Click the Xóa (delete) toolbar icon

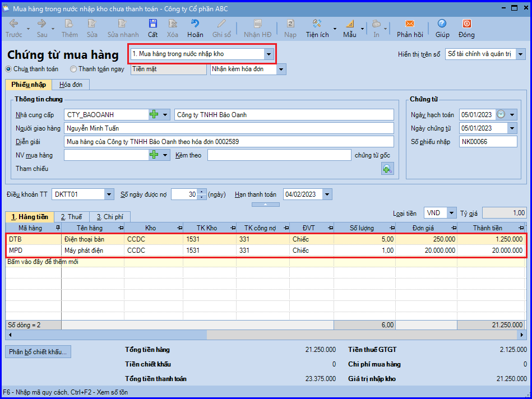coord(172,24)
